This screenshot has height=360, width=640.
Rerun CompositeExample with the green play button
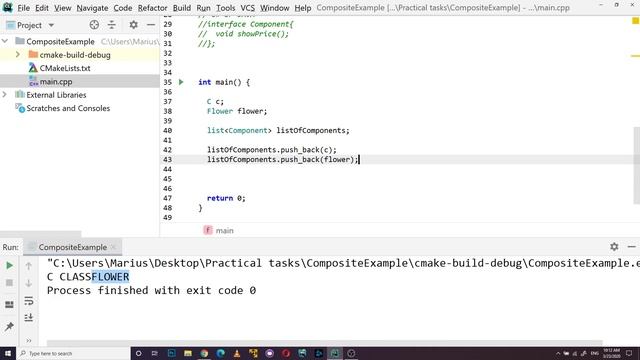tap(9, 266)
